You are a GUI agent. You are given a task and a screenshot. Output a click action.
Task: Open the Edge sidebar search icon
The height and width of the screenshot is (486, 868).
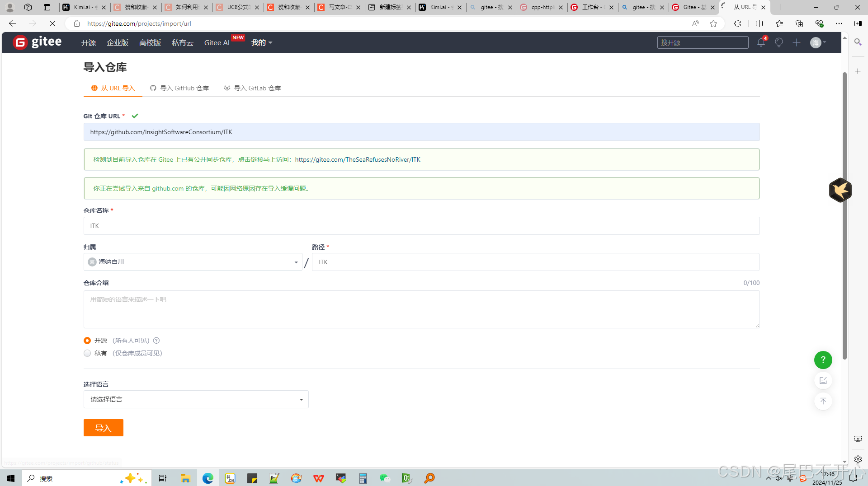(x=858, y=42)
